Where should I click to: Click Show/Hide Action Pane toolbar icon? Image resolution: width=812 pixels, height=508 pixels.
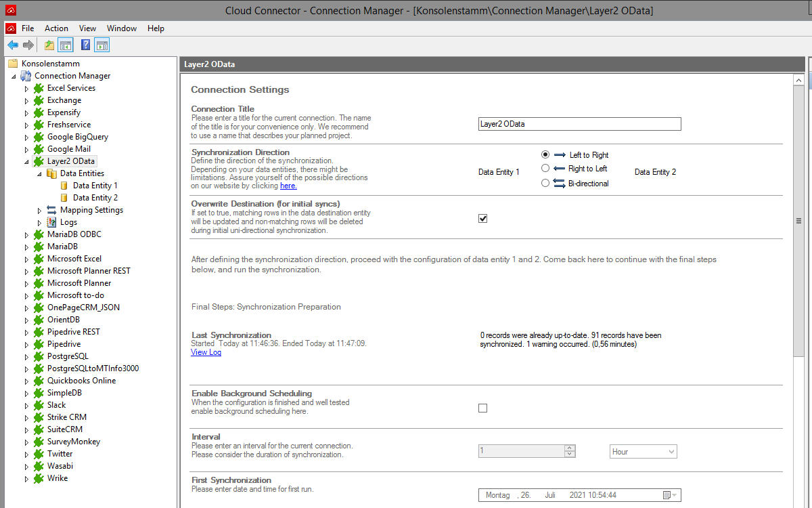coord(102,45)
